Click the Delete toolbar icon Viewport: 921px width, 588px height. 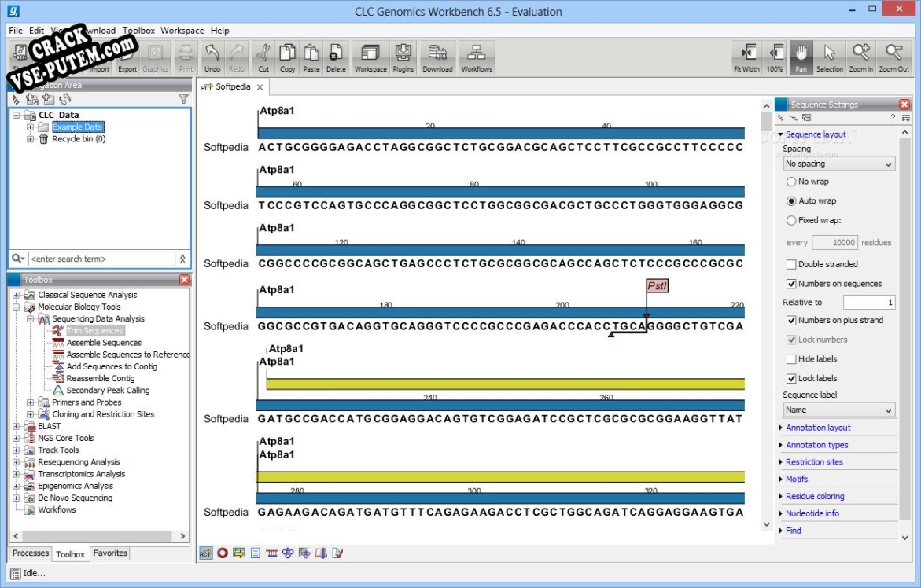(336, 57)
